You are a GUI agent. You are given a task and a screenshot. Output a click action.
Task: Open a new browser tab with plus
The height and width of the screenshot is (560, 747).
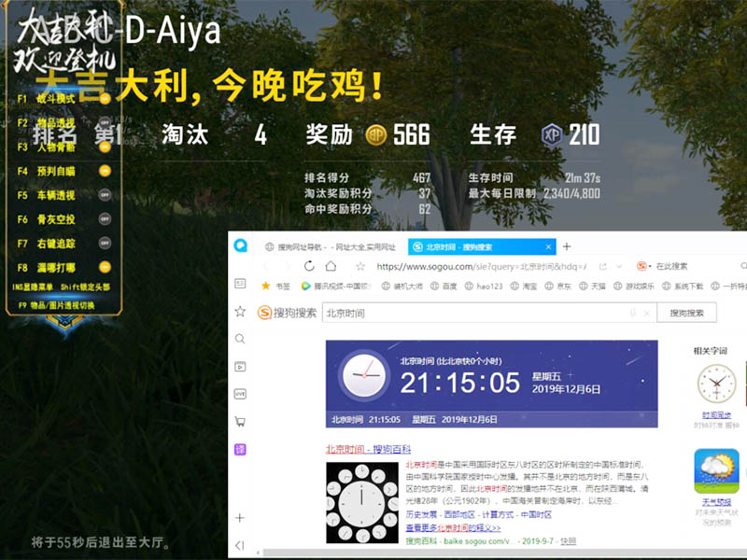[567, 246]
